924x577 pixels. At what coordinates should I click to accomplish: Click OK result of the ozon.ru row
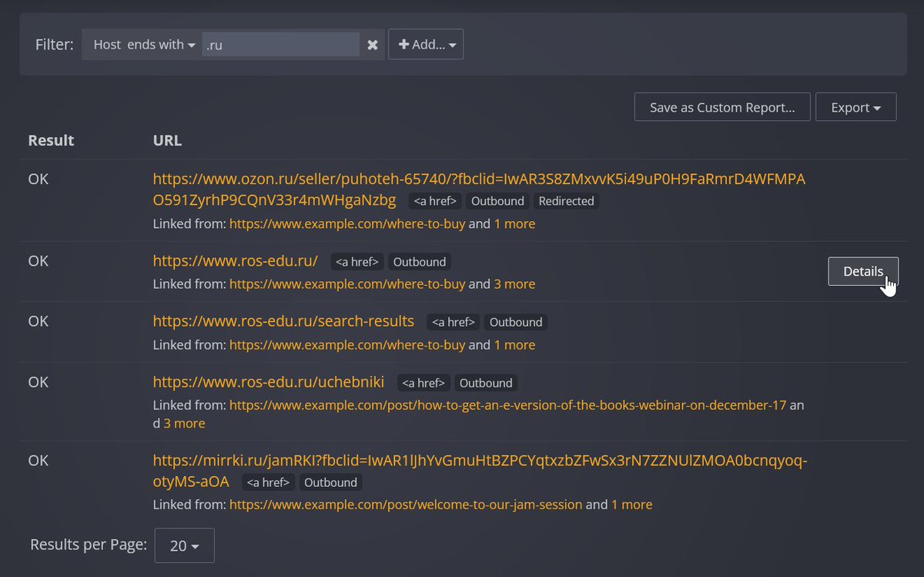(38, 179)
